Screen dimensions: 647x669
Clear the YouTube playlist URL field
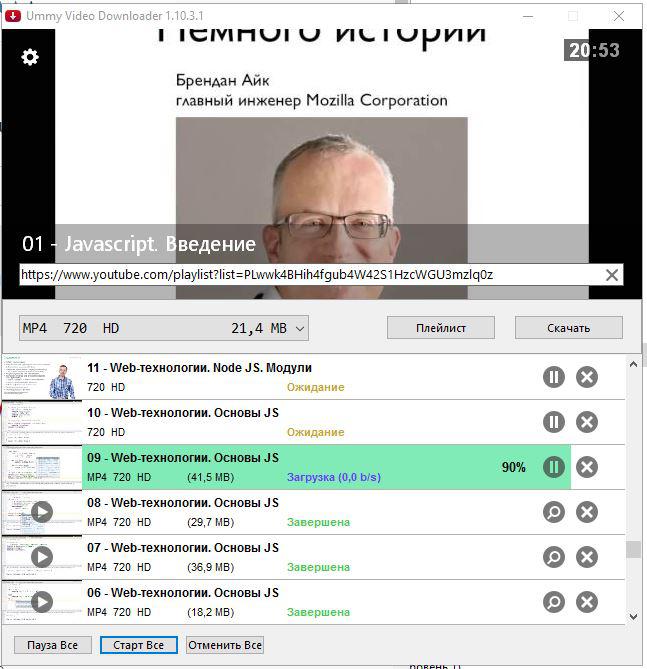click(x=612, y=275)
